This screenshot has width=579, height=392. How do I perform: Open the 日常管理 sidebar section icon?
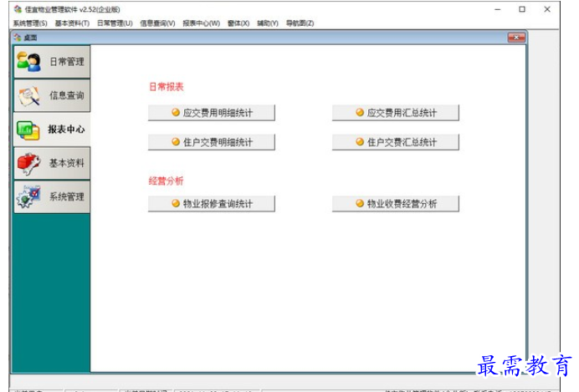point(28,61)
